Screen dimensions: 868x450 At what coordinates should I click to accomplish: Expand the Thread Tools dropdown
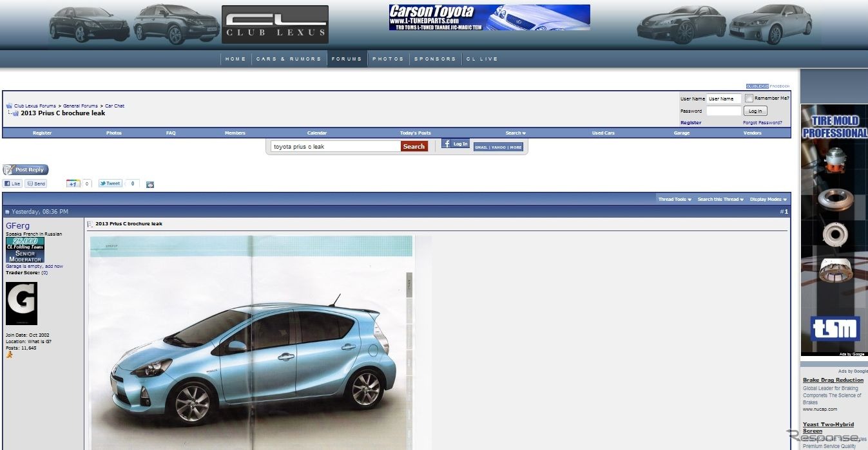675,199
